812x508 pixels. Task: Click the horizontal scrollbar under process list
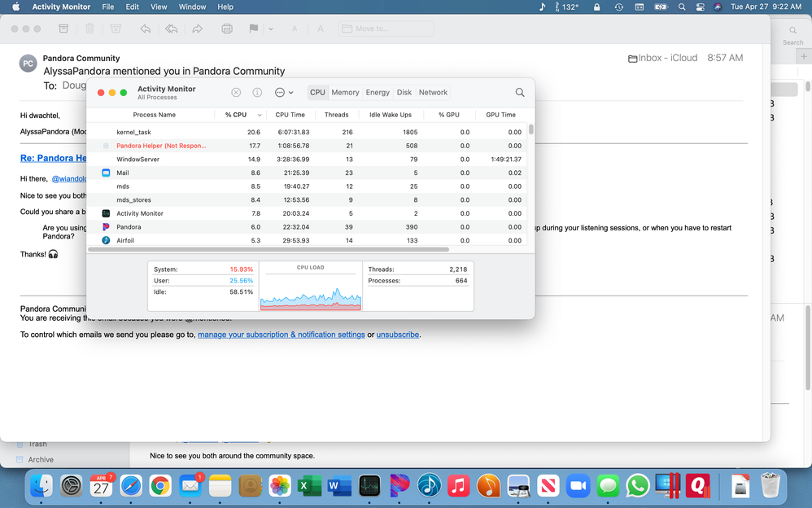(x=268, y=249)
